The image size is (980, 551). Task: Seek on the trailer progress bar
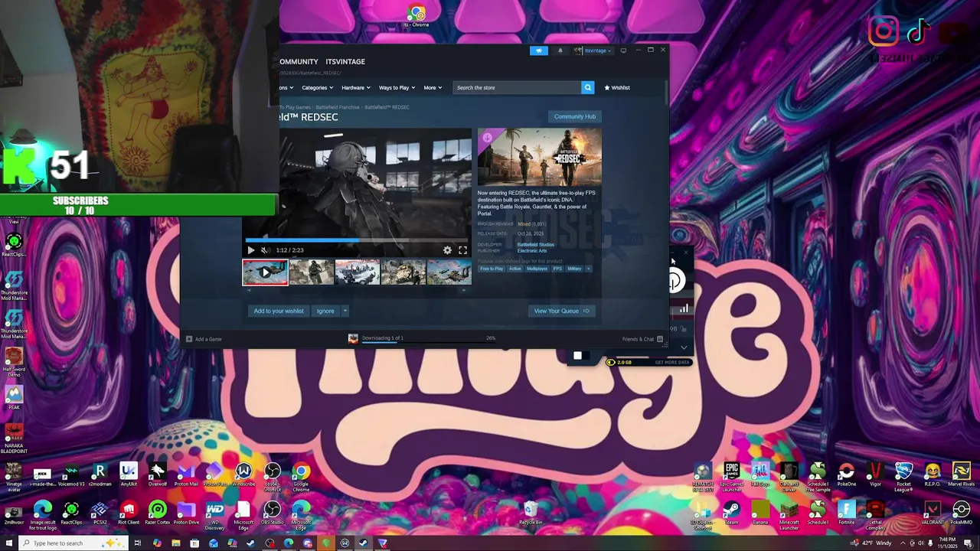point(358,240)
